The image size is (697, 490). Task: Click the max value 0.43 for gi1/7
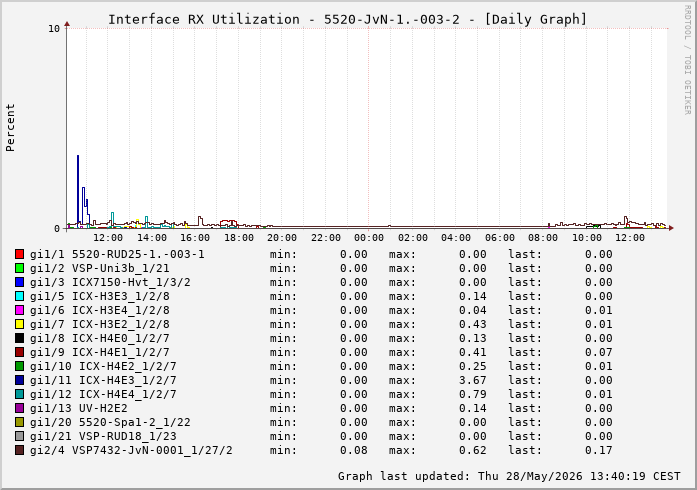point(473,324)
